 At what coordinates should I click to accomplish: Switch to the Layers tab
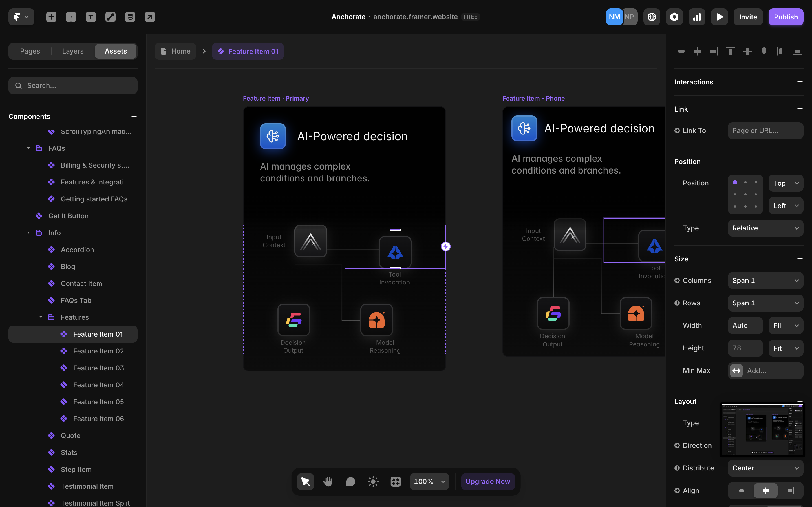[x=73, y=51]
